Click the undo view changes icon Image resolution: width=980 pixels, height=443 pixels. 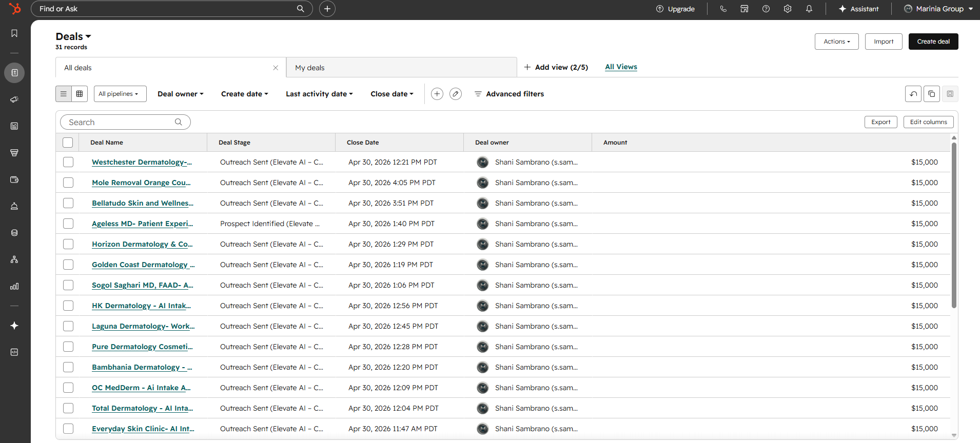(x=913, y=94)
